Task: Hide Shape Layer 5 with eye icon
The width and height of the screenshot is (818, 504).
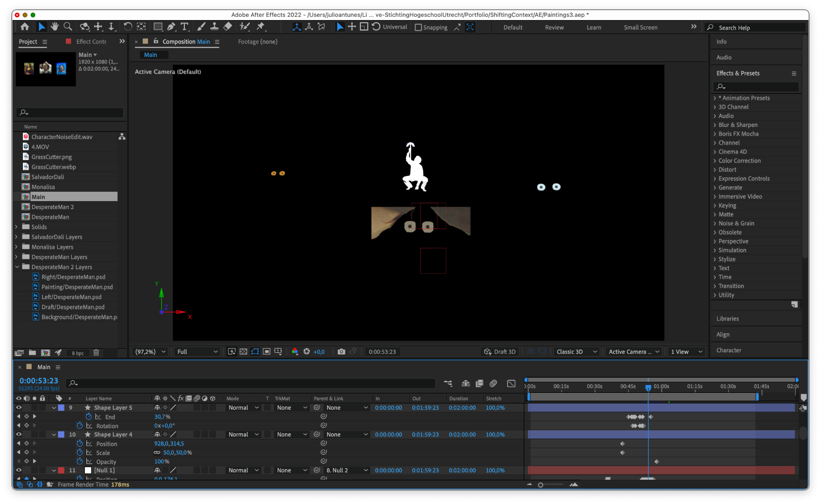Action: 19,407
